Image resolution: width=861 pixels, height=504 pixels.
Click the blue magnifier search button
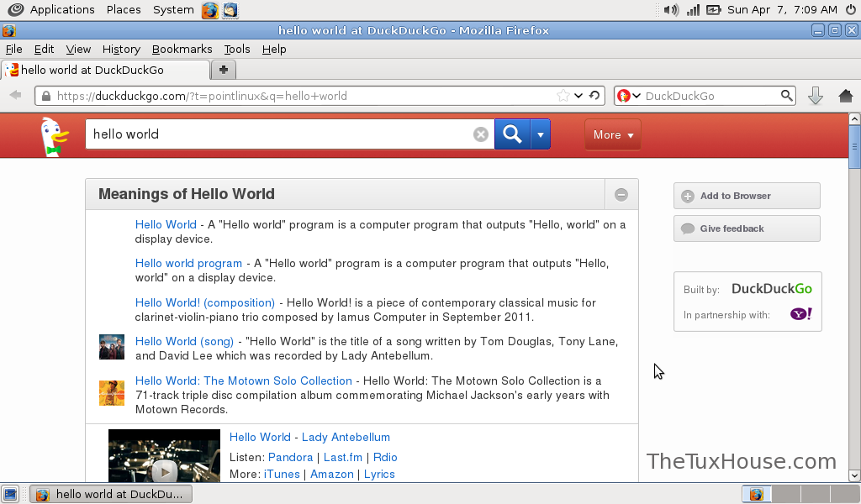click(512, 134)
